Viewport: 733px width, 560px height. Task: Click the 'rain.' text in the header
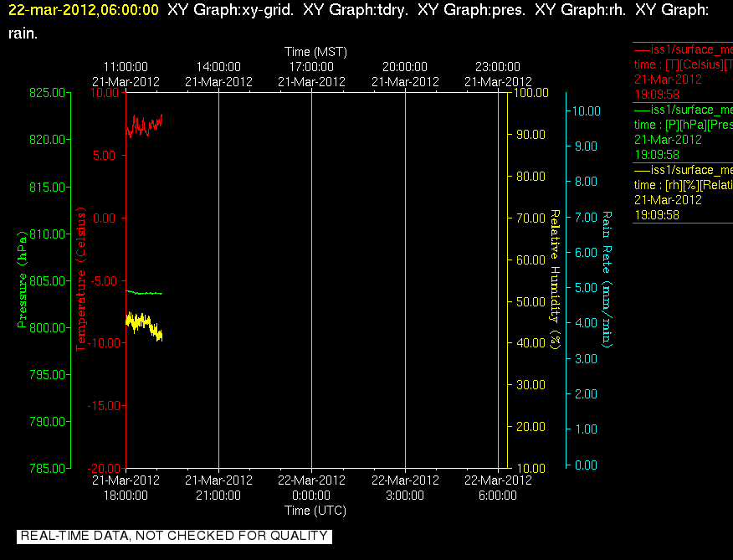point(23,33)
